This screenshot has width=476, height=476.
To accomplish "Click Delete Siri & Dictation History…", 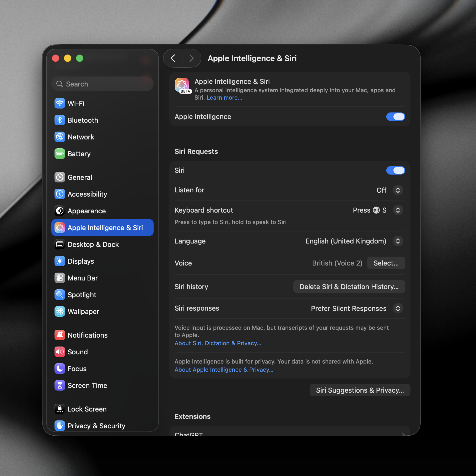I will coord(349,286).
